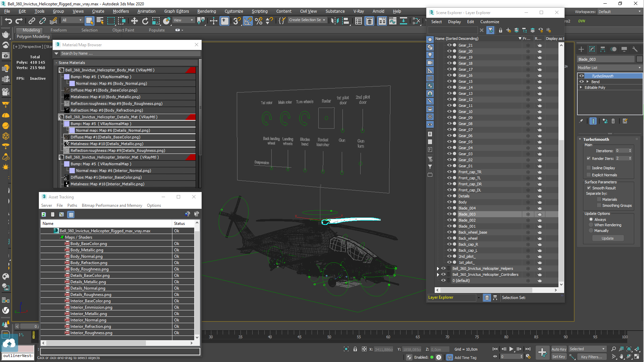Toggle visibility of Blade_003 in Layer Explorer
644x362 pixels.
point(449,214)
